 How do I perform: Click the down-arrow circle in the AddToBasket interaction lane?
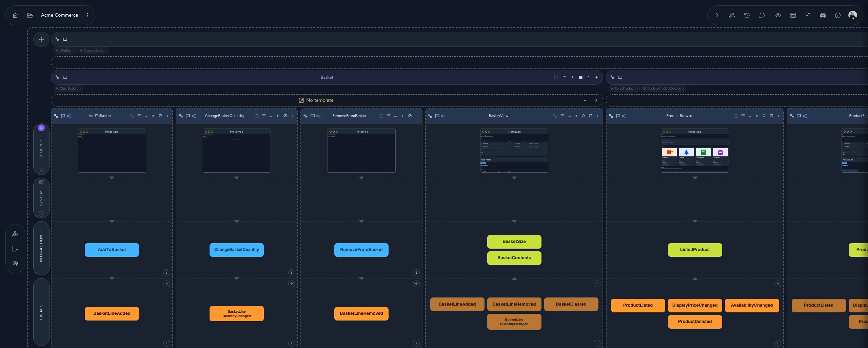point(167,273)
